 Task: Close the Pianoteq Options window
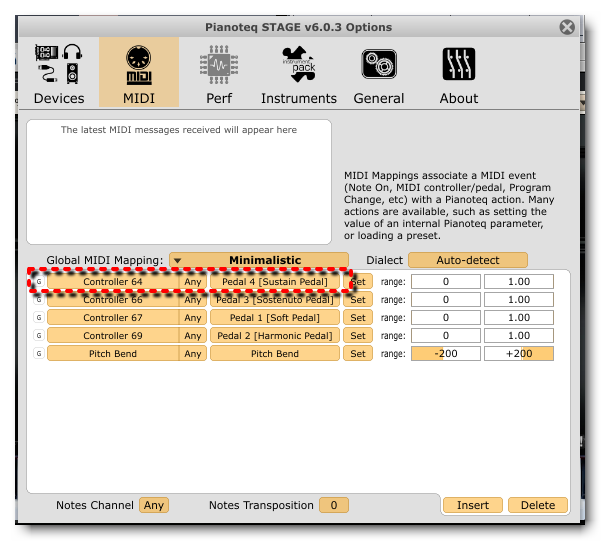pos(567,27)
